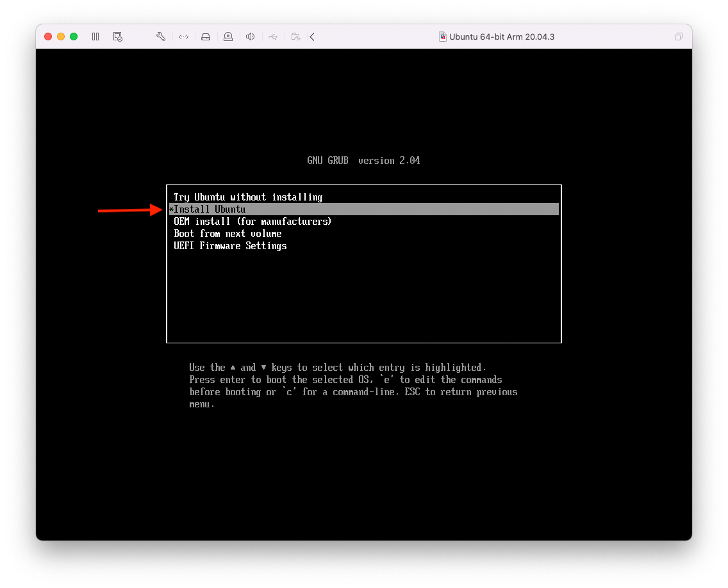Click the shared folders icon
Screen dimensions: 728x588
[x=295, y=37]
